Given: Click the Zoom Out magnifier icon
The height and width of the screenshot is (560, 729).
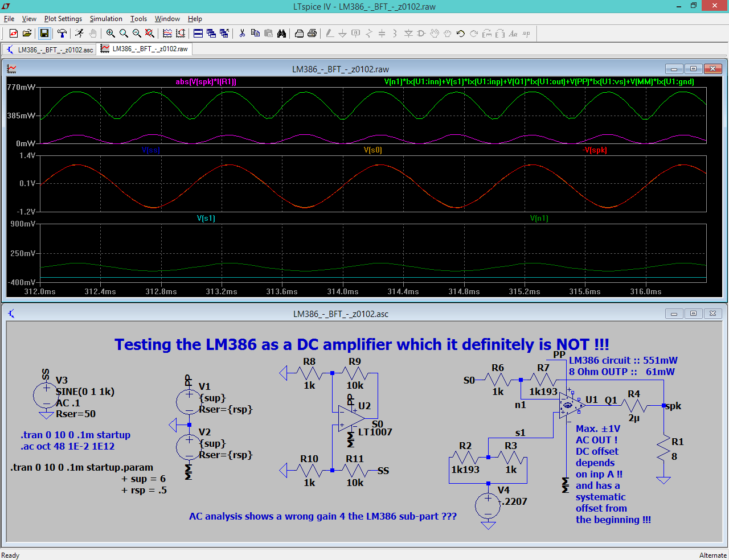Looking at the screenshot, I should tap(137, 34).
